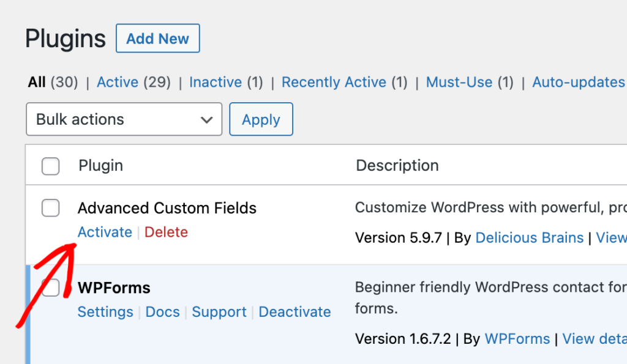Open WPForms Support
The height and width of the screenshot is (364, 627).
(x=219, y=312)
